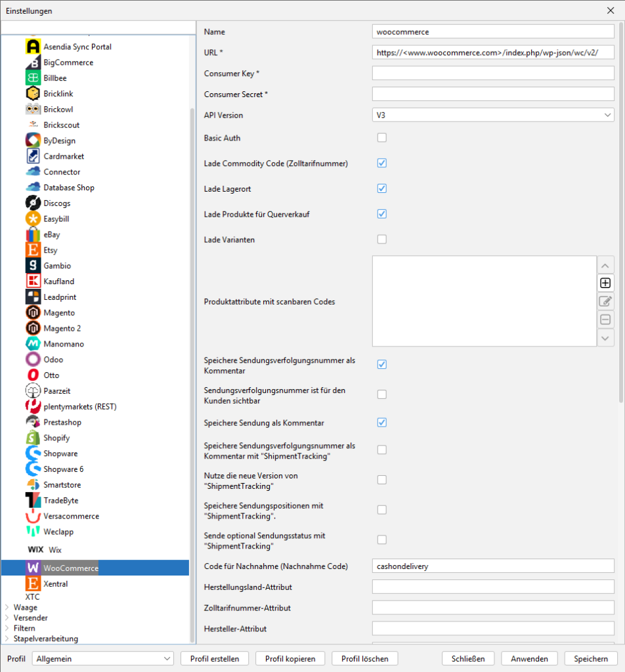Screen dimensions: 625x672
Task: Enable the Lade Varianten checkbox
Action: [382, 240]
